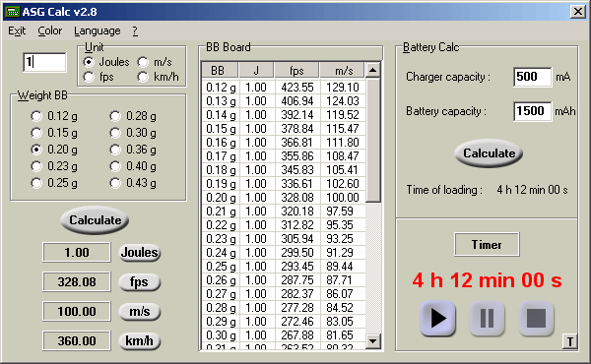Image resolution: width=591 pixels, height=364 pixels.
Task: Click the 423.55 fps cell
Action: pos(297,88)
